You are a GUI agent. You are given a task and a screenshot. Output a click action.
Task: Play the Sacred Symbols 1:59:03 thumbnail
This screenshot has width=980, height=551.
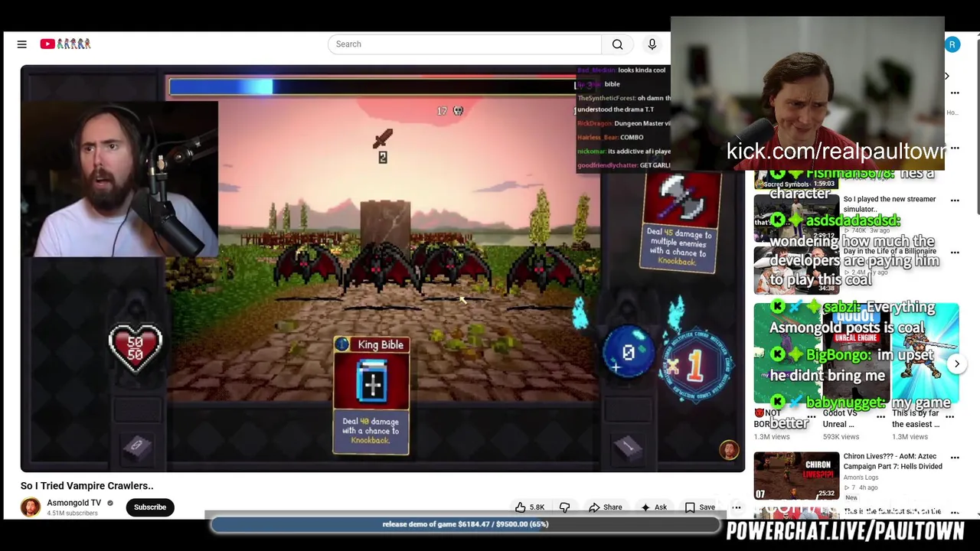(x=795, y=181)
